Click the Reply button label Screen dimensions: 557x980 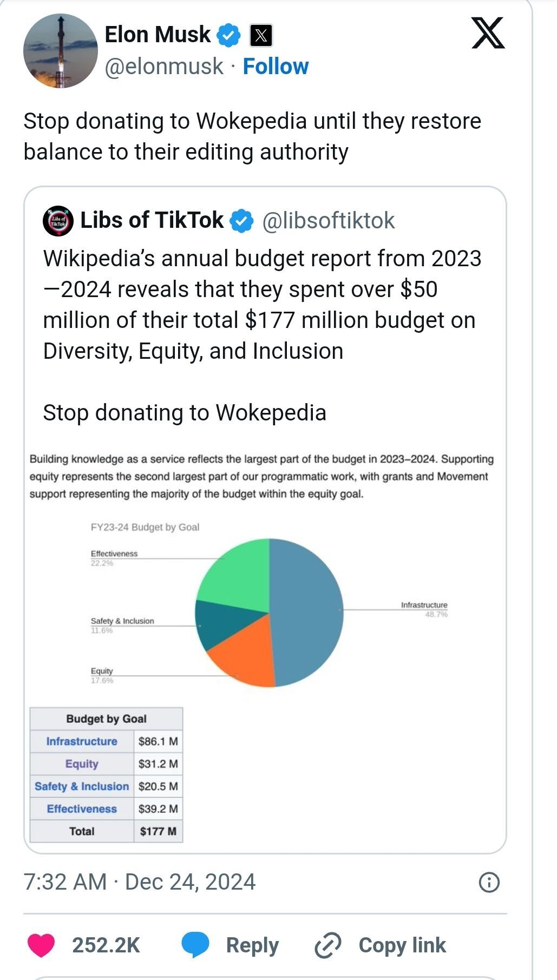tap(252, 945)
